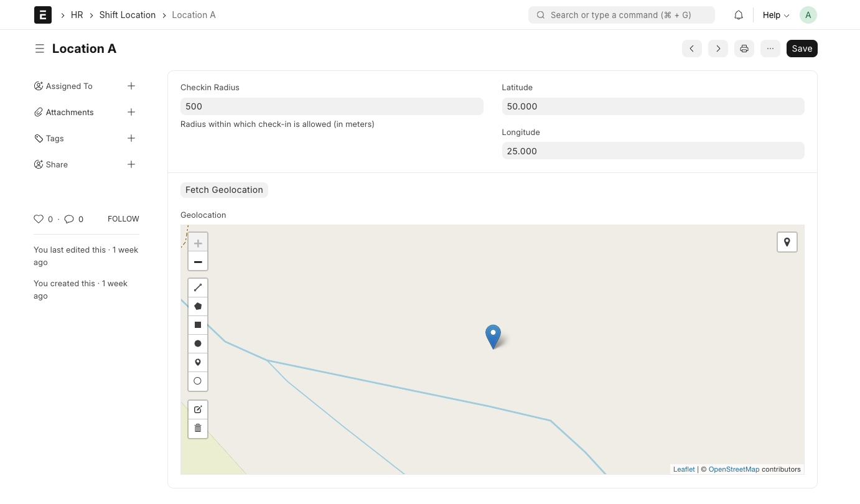Open the HR breadcrumb item
Viewport: 860px width, 504px height.
point(77,15)
